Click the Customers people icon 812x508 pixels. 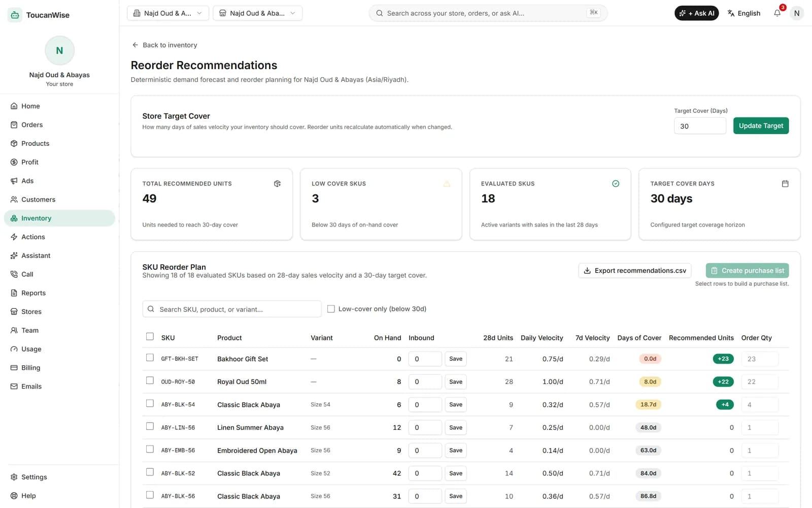pyautogui.click(x=14, y=200)
